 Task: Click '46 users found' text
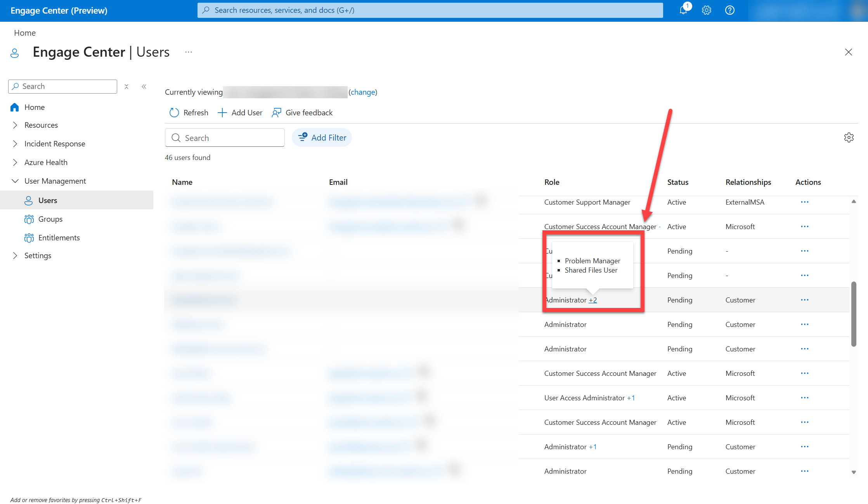(x=188, y=158)
